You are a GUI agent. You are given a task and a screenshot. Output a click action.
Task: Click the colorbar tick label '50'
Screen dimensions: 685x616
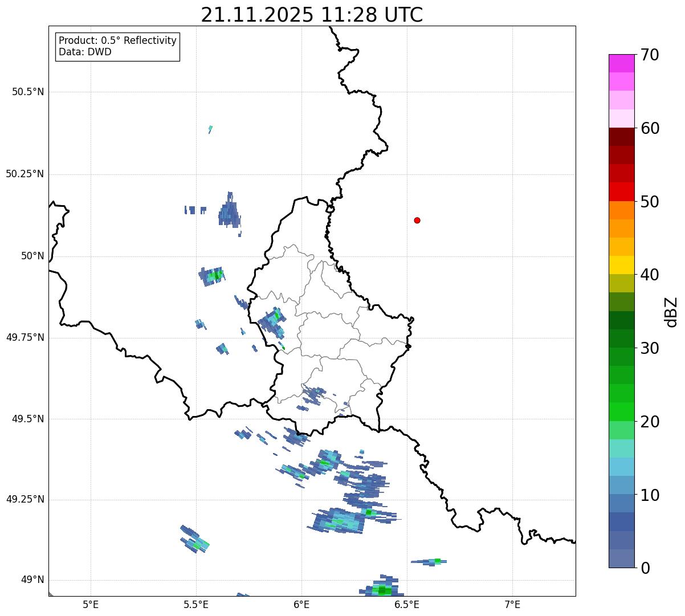[x=650, y=202]
